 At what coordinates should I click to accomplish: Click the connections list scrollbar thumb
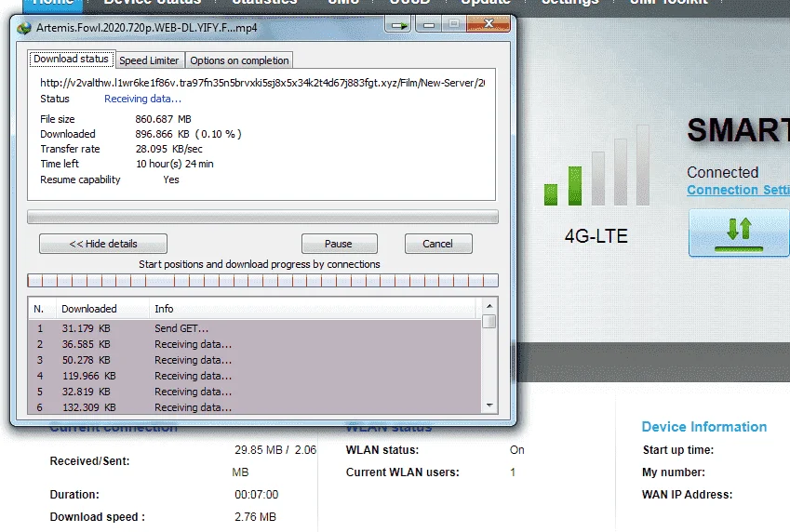click(x=489, y=322)
